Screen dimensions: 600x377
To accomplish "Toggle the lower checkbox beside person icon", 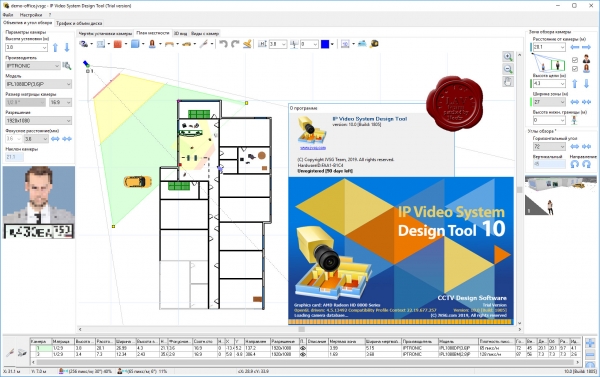I will pos(575,69).
